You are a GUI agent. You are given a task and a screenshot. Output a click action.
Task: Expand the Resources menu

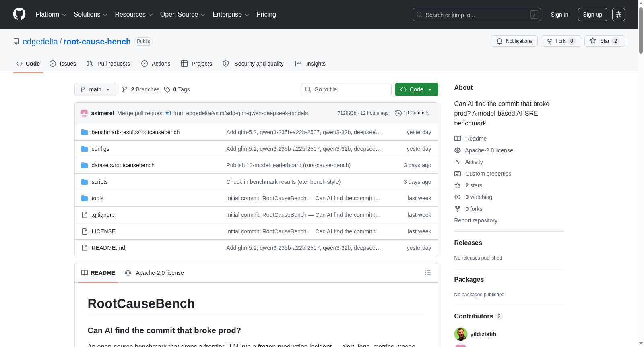[x=134, y=15]
